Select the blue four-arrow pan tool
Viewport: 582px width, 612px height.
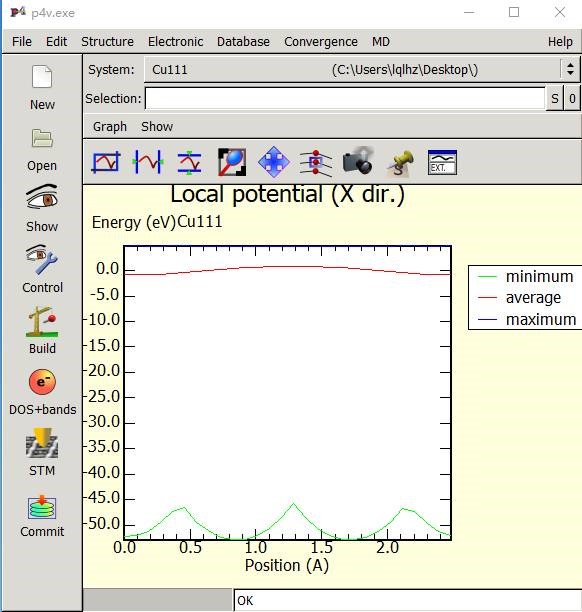coord(274,162)
